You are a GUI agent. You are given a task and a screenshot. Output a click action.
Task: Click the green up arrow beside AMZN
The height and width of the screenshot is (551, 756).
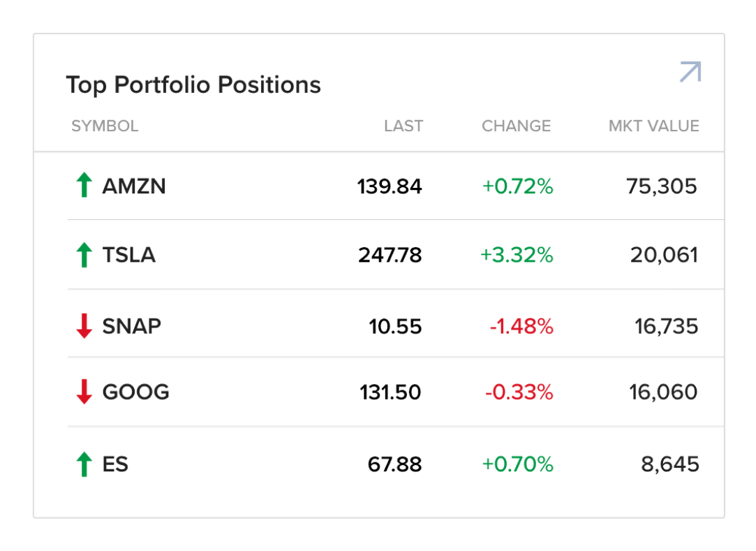[x=84, y=186]
